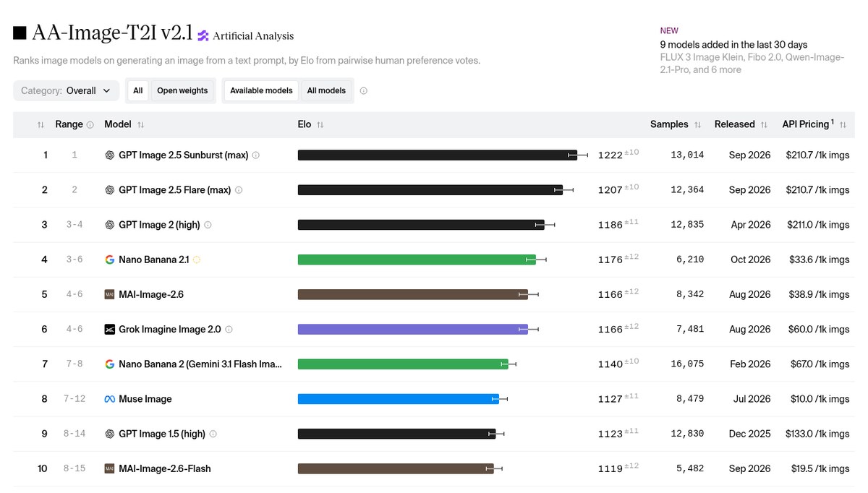Sort the table by Released date
Image resolution: width=868 pixels, height=493 pixels.
pos(764,125)
